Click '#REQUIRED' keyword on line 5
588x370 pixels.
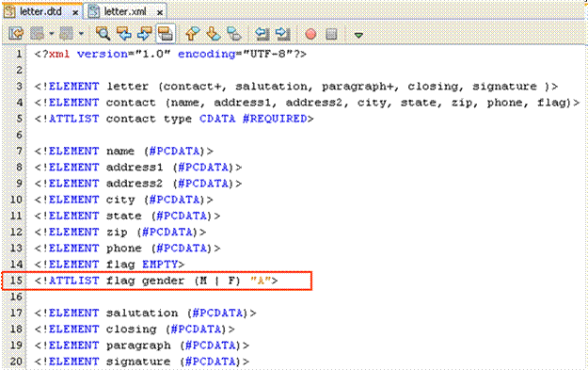point(275,119)
